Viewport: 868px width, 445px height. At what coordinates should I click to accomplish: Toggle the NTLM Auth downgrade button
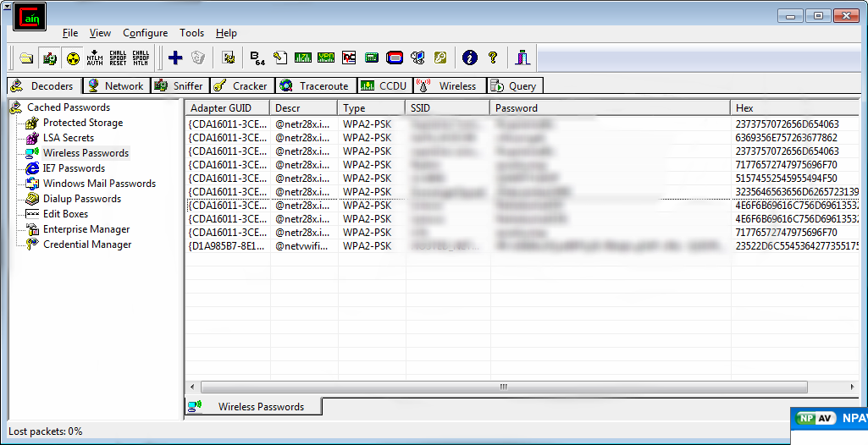click(x=95, y=58)
